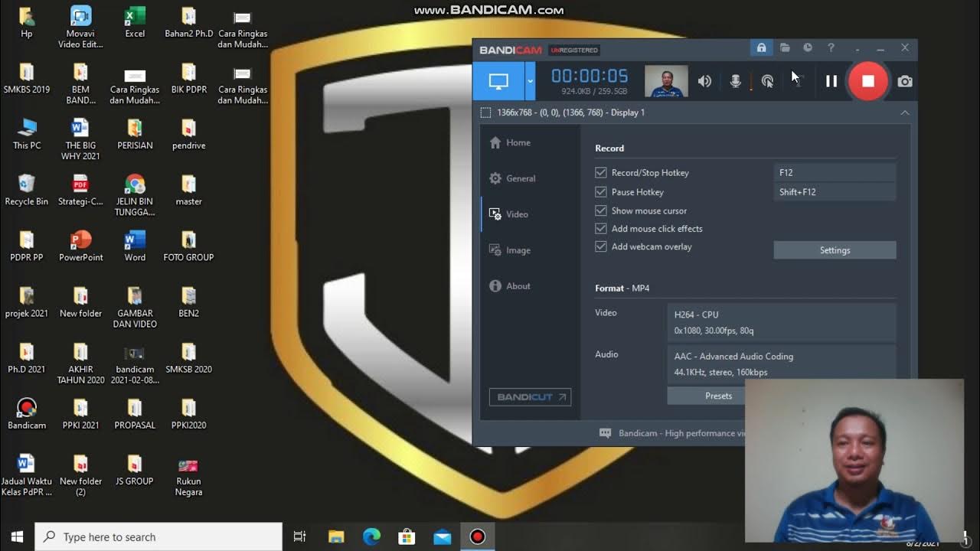
Task: Click the Presets button
Action: pos(706,396)
